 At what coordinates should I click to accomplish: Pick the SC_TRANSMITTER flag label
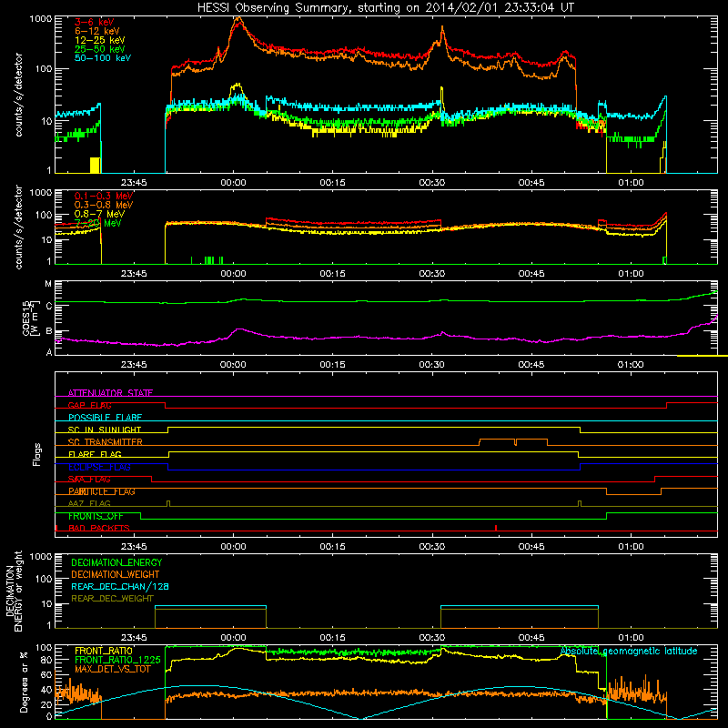(x=106, y=442)
